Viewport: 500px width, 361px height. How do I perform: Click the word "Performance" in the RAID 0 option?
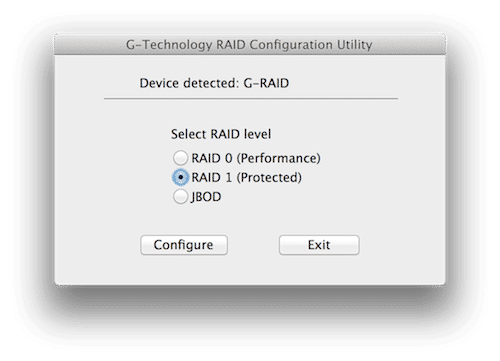point(279,158)
